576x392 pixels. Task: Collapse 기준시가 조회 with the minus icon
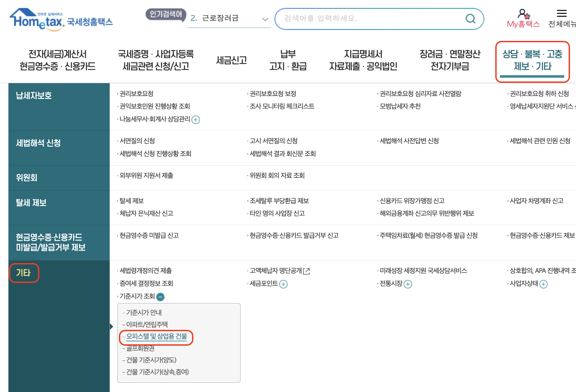coord(161,297)
